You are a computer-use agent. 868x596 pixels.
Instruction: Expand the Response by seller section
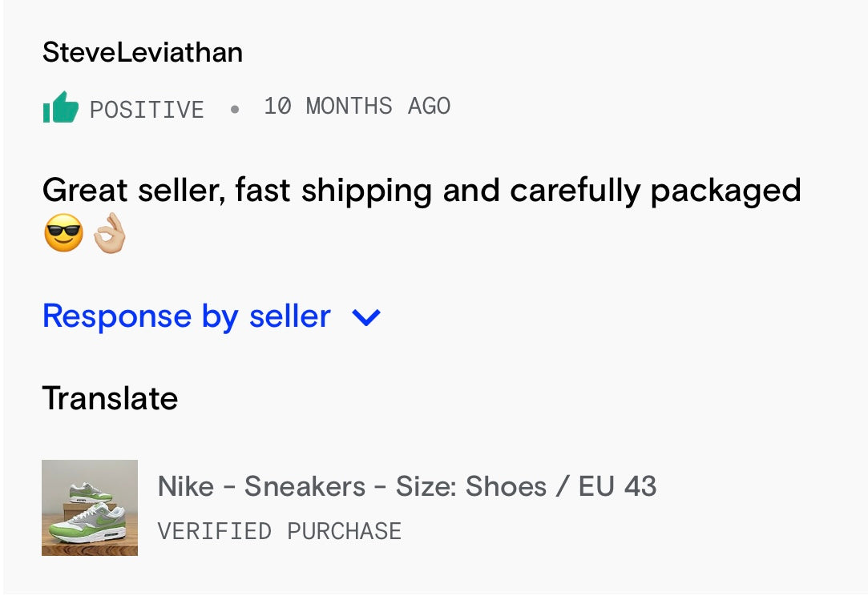[186, 316]
